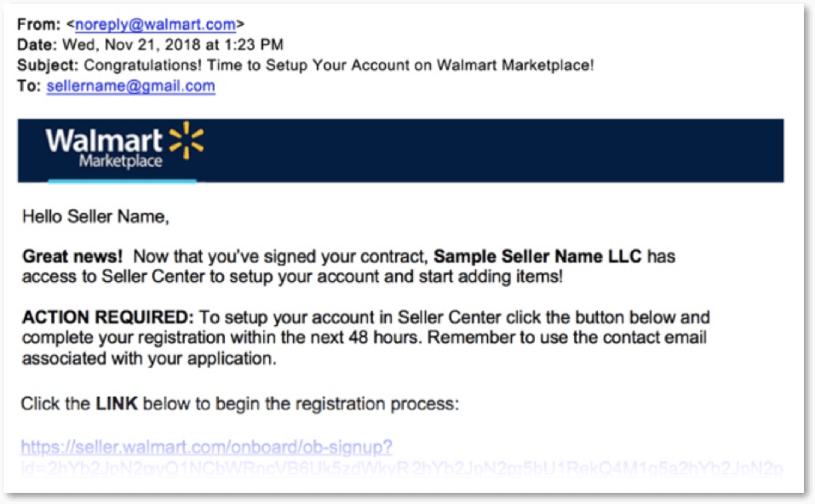Click the From: header label
The height and width of the screenshot is (504, 815).
coord(39,25)
